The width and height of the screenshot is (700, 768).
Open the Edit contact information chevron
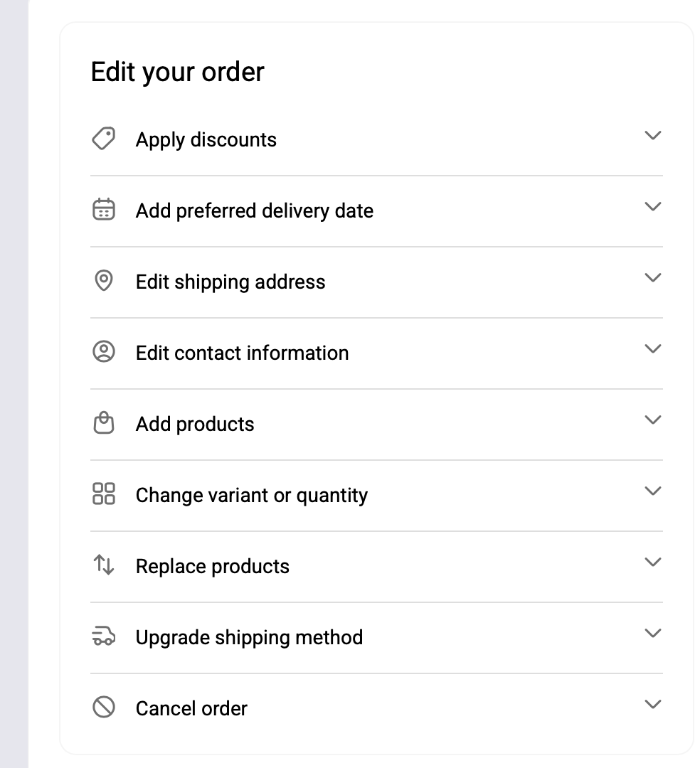point(652,348)
